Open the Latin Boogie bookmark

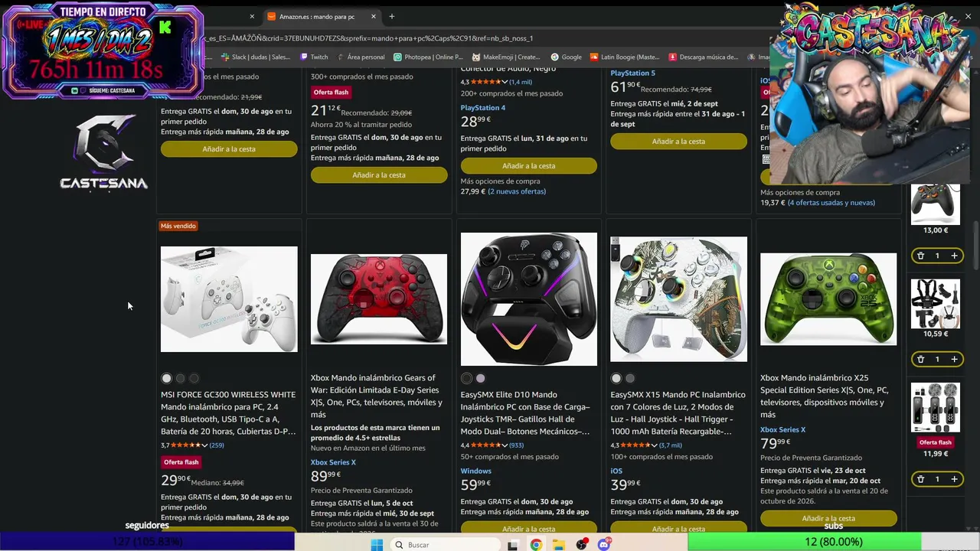625,57
